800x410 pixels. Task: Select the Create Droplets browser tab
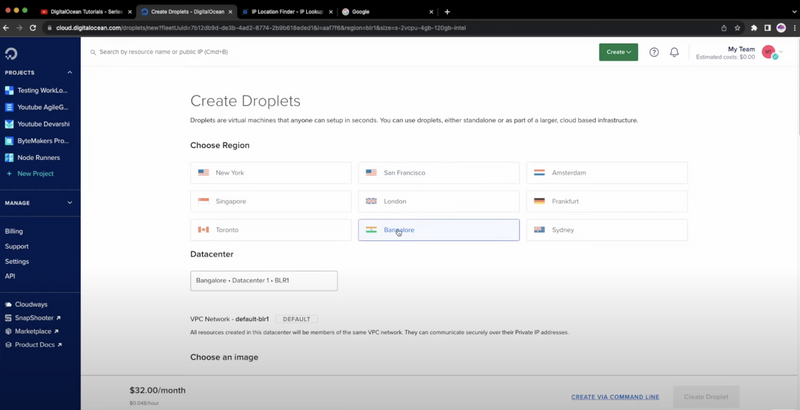[187, 12]
